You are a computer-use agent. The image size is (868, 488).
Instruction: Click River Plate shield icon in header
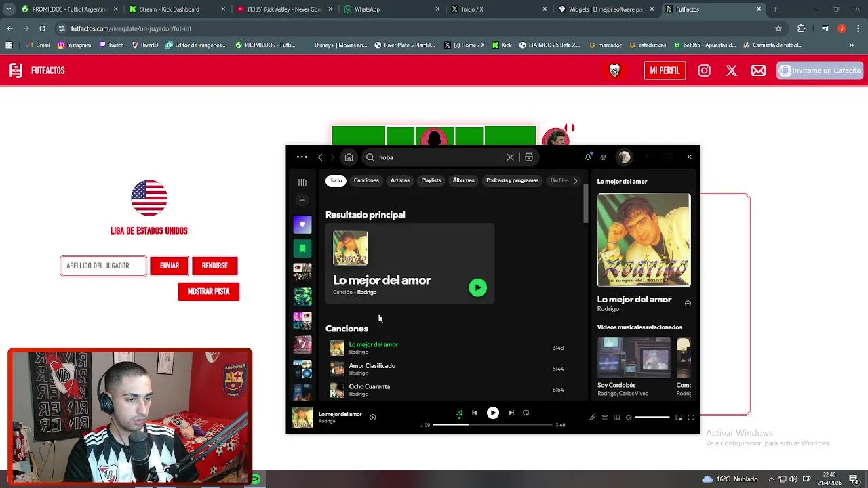pyautogui.click(x=614, y=70)
